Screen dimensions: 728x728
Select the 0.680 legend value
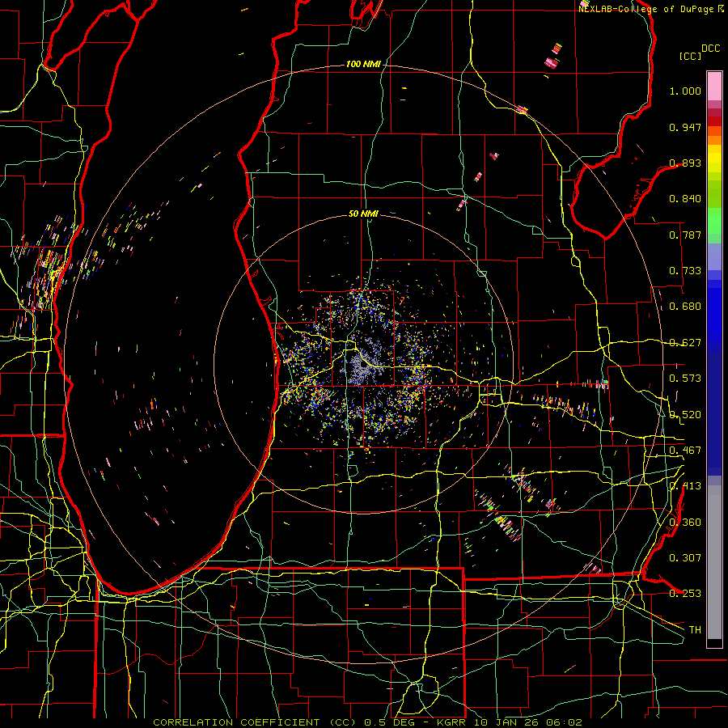click(685, 307)
